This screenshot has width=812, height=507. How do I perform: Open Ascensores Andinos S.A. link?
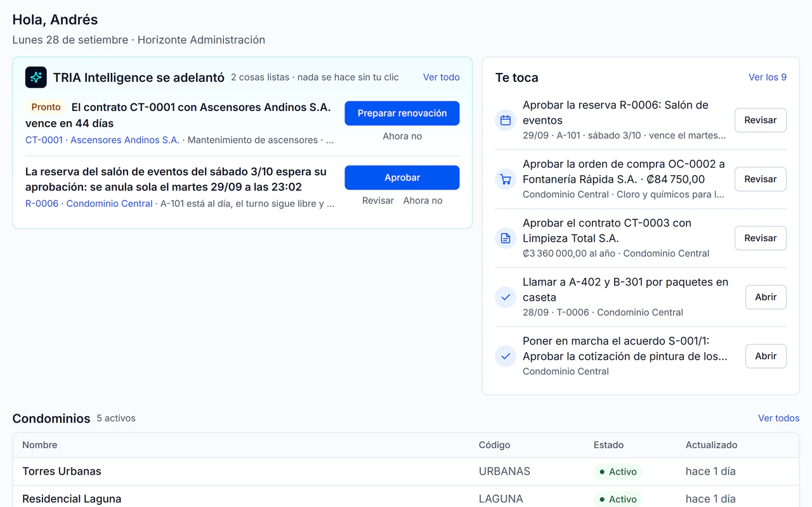tap(125, 140)
